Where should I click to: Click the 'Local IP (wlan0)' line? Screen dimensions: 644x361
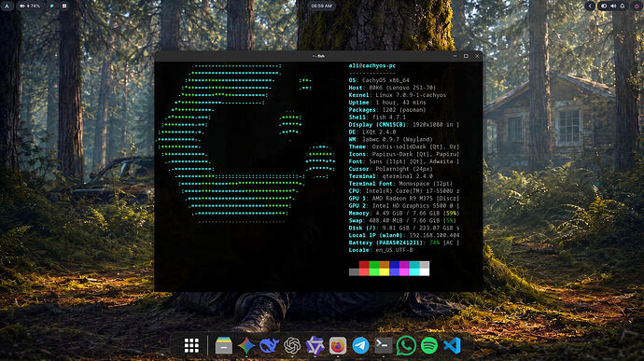point(404,236)
